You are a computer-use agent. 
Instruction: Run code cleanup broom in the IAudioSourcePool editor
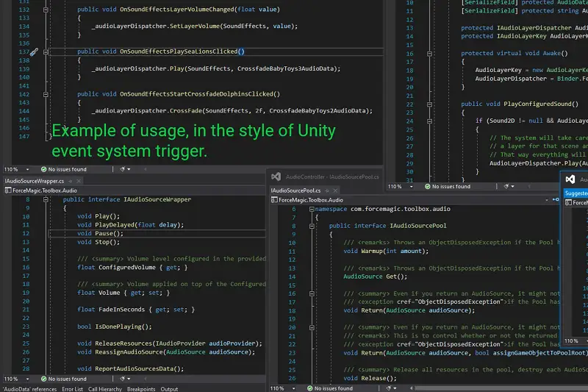pyautogui.click(x=389, y=388)
